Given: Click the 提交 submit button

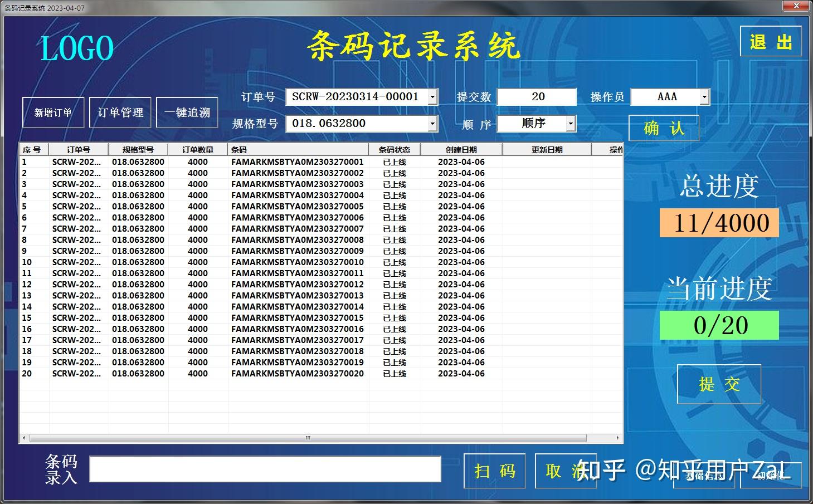Looking at the screenshot, I should click(x=719, y=384).
